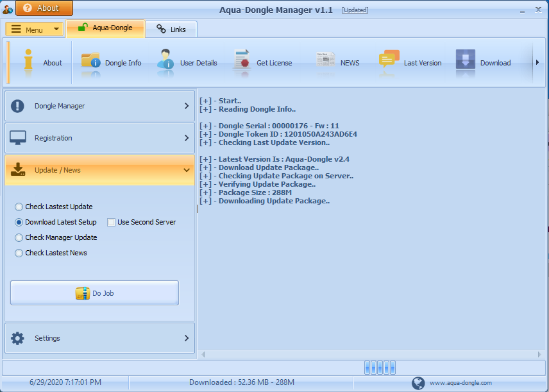
Task: Open the Menu dropdown
Action: coord(34,30)
